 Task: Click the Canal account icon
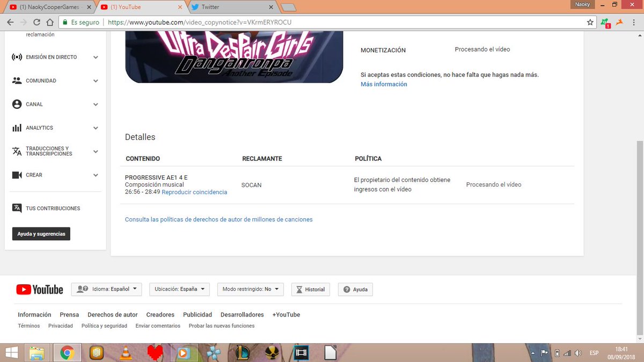pos(17,104)
